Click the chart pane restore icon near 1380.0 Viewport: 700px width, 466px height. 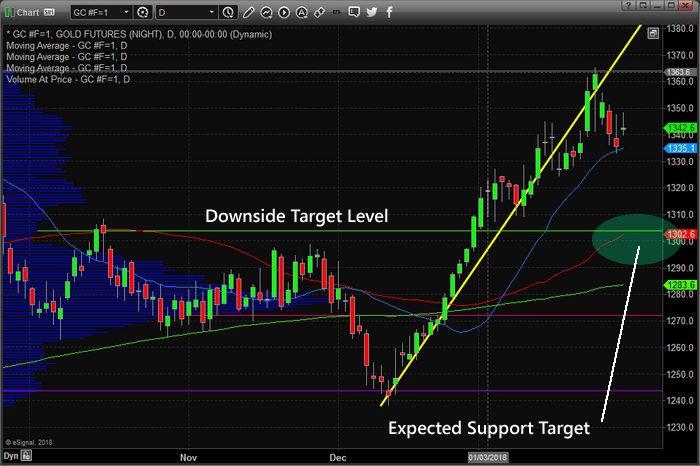tap(653, 33)
